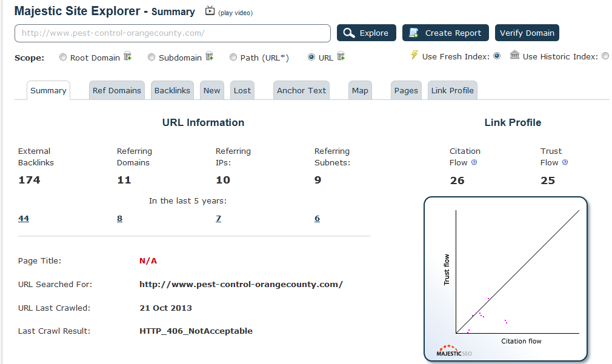Select the Subdomain scope option
This screenshot has height=364, width=612.
coord(151,58)
